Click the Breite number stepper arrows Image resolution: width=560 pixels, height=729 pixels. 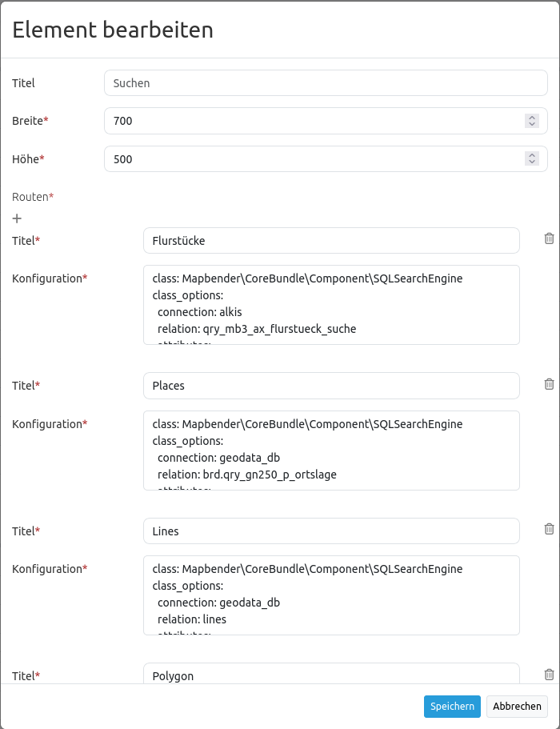532,121
